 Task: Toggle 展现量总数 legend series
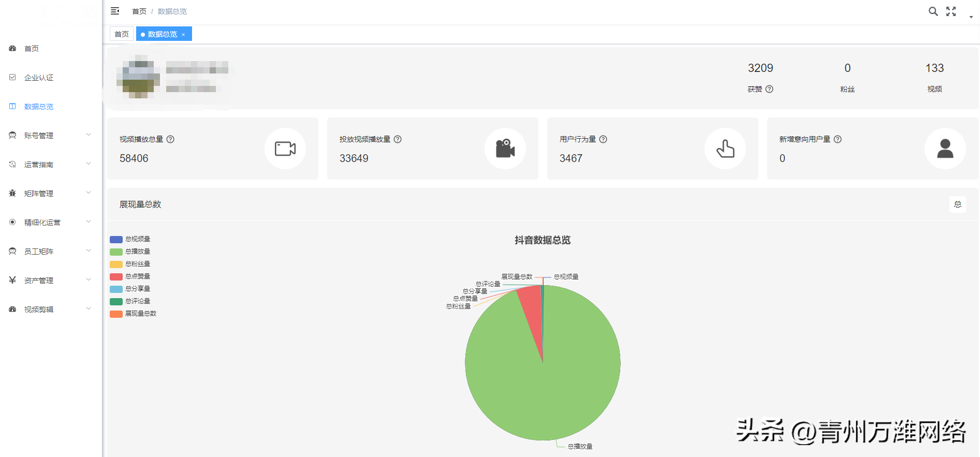point(133,314)
